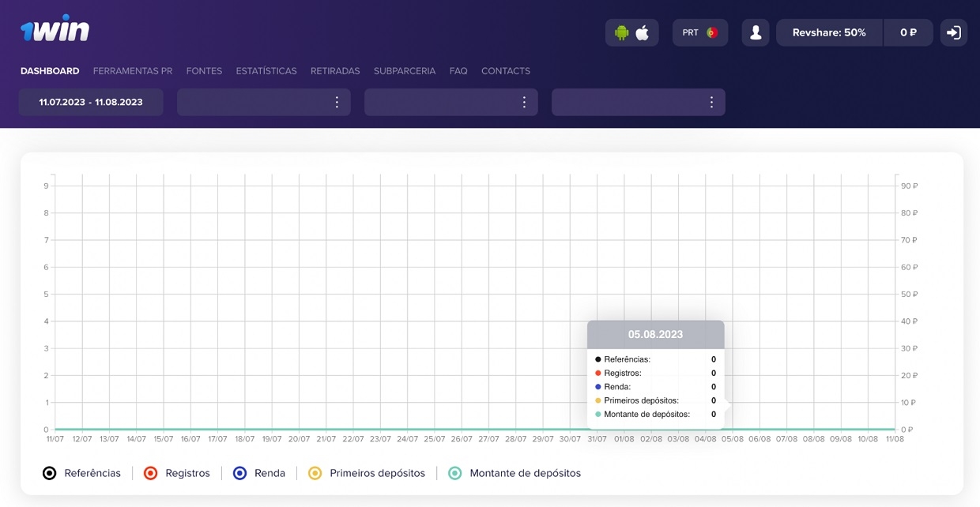Click the logout arrow icon
Screen dimensions: 980x507
tap(954, 33)
